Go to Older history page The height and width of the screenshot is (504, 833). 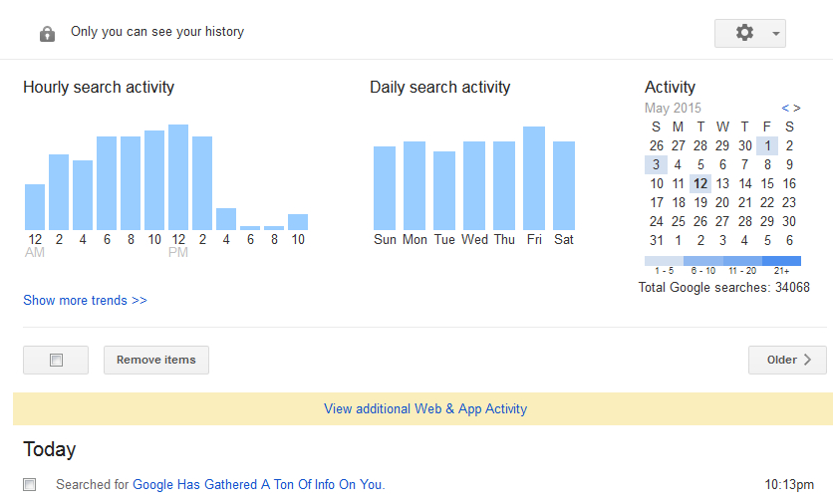pyautogui.click(x=787, y=360)
